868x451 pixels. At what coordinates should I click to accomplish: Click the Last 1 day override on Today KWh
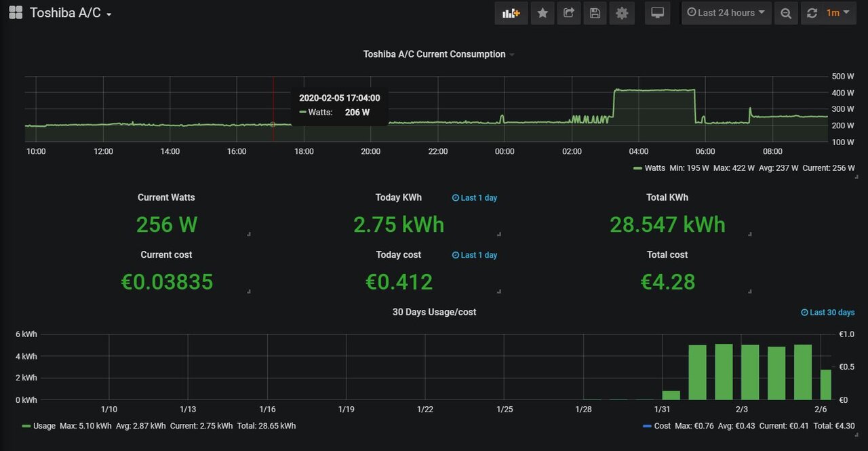(x=475, y=198)
